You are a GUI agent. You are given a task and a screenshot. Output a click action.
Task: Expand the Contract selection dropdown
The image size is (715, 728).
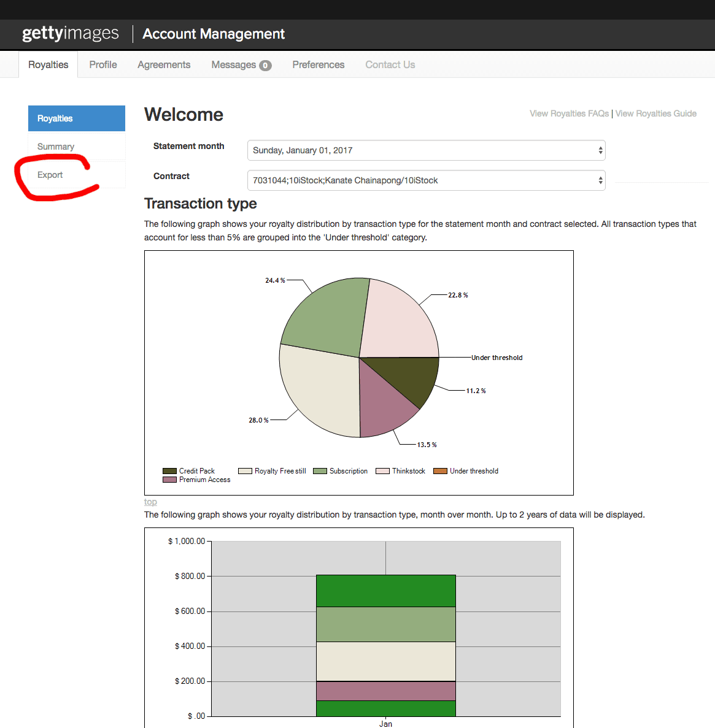click(x=426, y=180)
